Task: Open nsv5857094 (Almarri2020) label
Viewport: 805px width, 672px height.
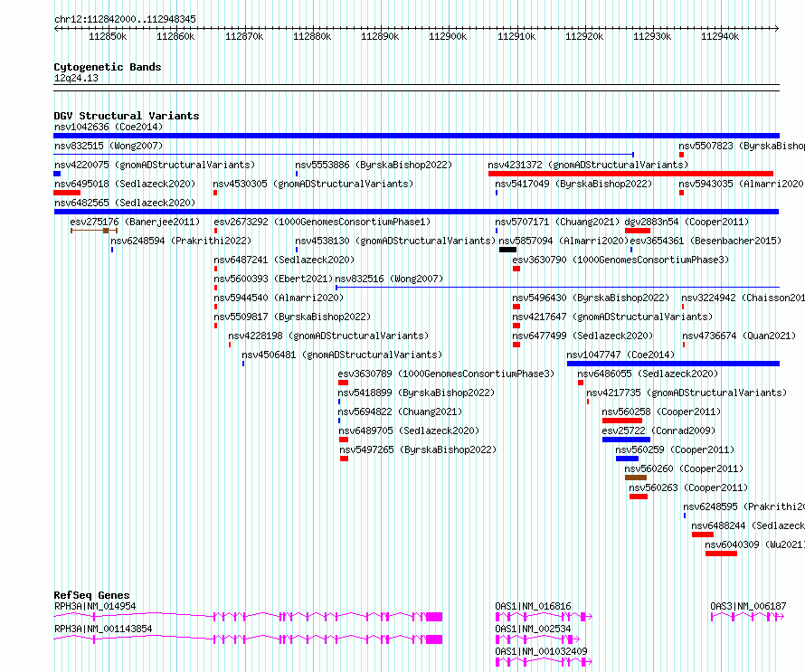Action: pyautogui.click(x=563, y=241)
